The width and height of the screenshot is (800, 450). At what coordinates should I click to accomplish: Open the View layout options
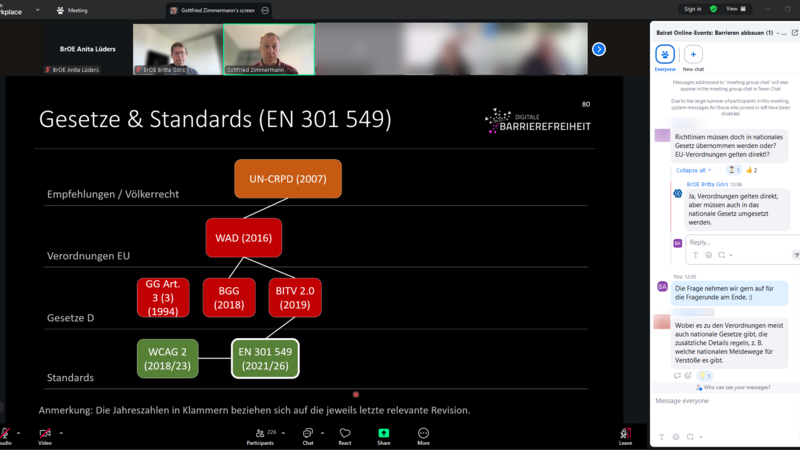734,8
